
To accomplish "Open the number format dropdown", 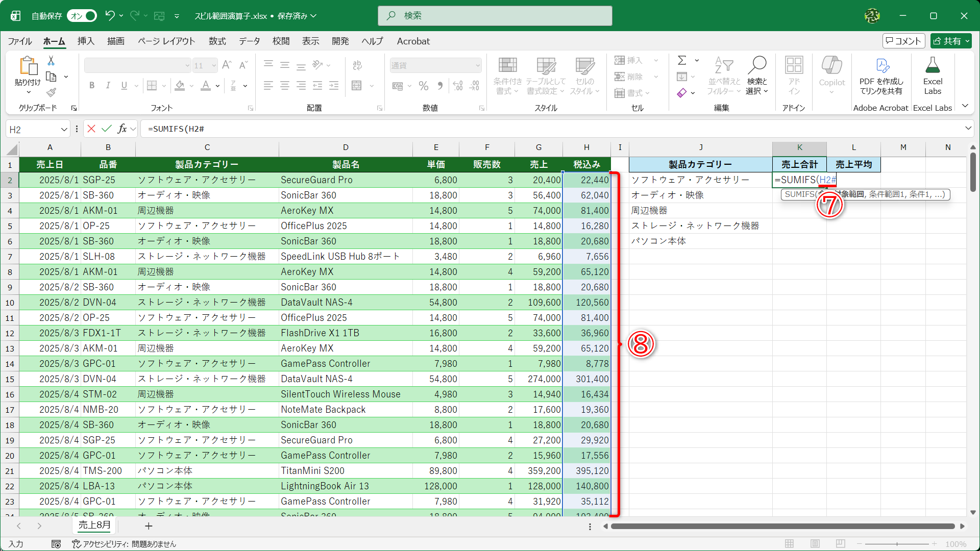I will pos(478,65).
